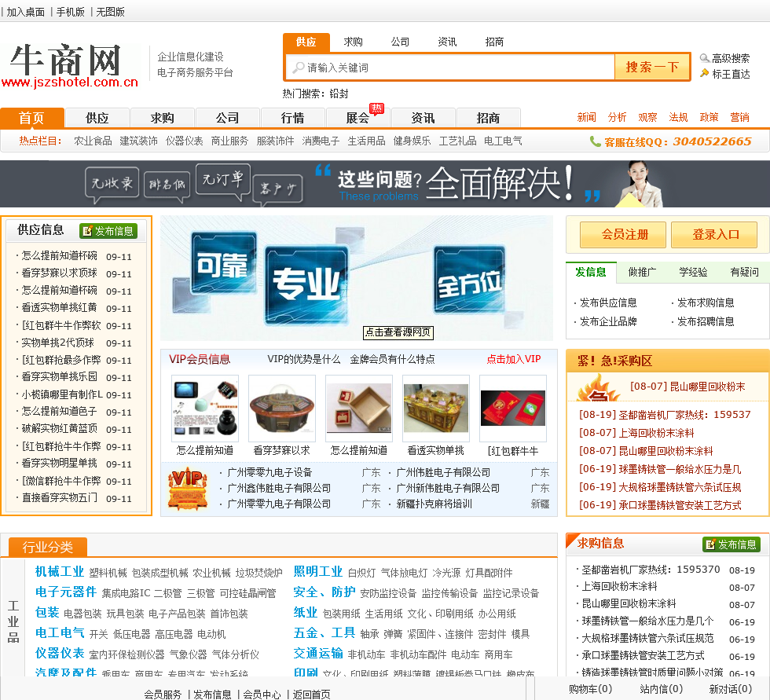Image resolution: width=770 pixels, height=700 pixels.
Task: Click 发布信息 button in 求购信息 panel
Action: pos(731,544)
